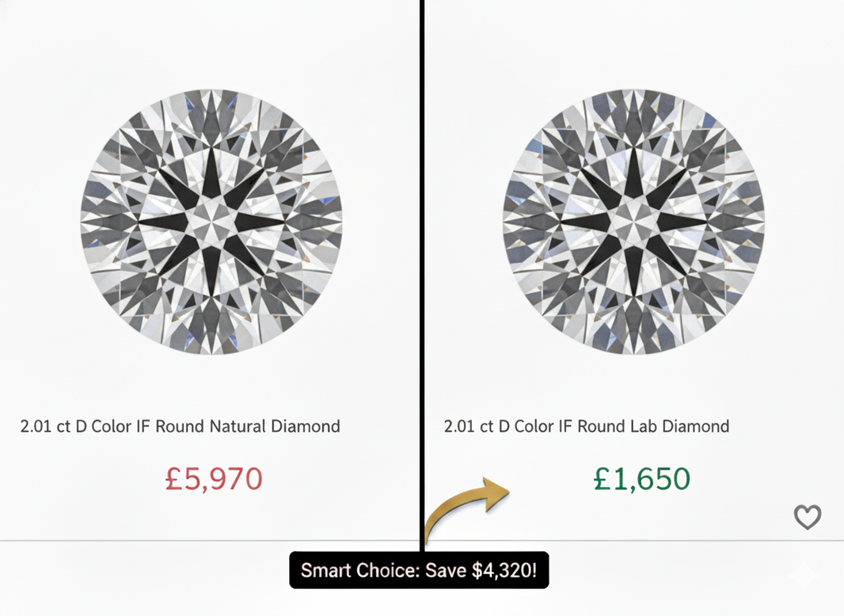Screen dimensions: 844x616
Task: Click the center facet of the natural diamond
Action: pos(211,221)
